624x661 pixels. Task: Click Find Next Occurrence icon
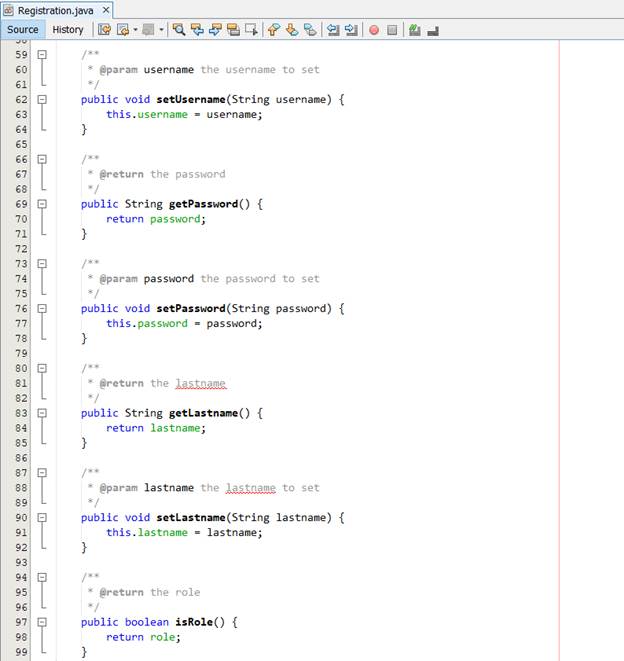click(215, 30)
